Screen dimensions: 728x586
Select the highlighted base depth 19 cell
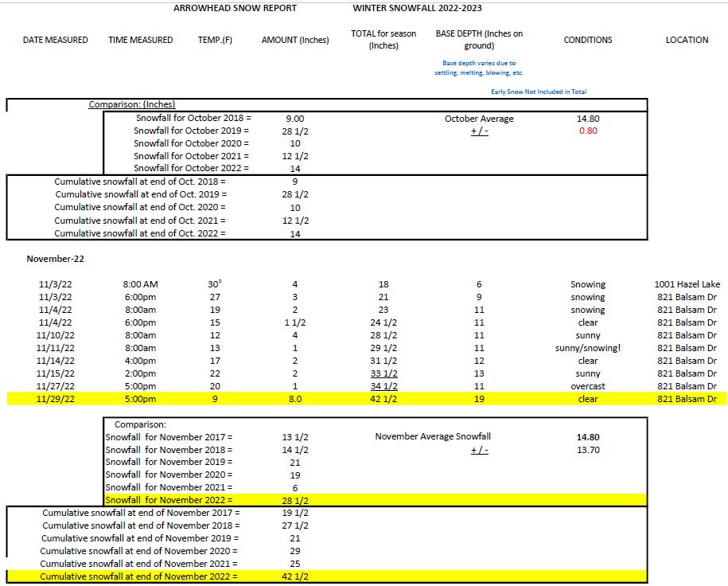click(x=479, y=399)
